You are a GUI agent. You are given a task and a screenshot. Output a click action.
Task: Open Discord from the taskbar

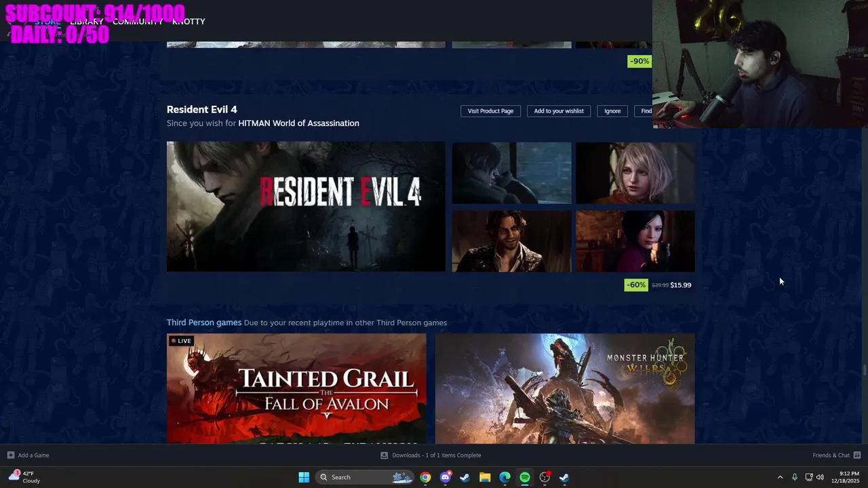coord(445,477)
